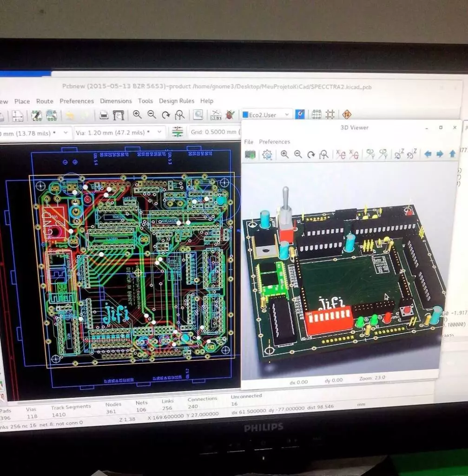468x476 pixels.
Task: Rotate 3D view around X axis clockwise
Action: [x=341, y=154]
